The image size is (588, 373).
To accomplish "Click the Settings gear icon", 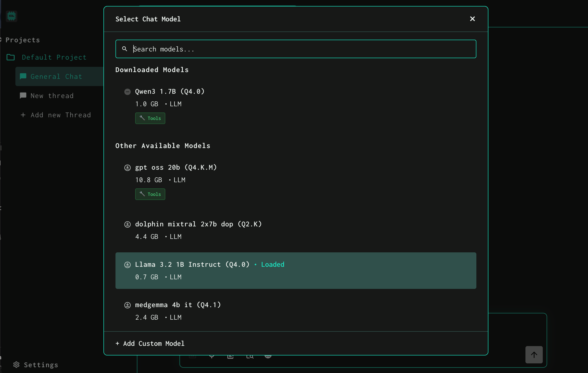I will [16, 365].
